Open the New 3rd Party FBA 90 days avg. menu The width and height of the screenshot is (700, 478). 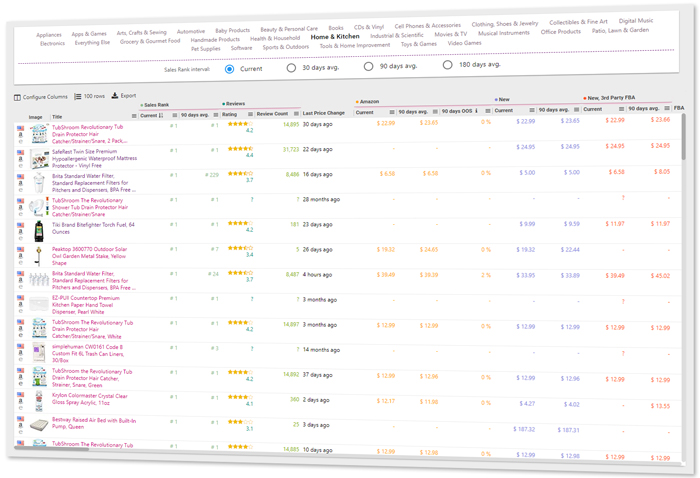pos(667,108)
